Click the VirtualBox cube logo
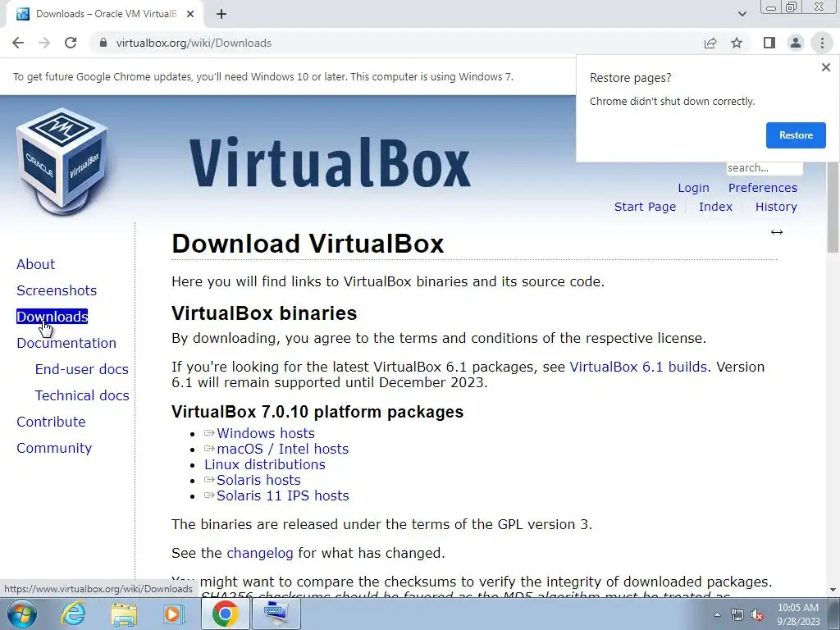The width and height of the screenshot is (840, 630). click(63, 161)
